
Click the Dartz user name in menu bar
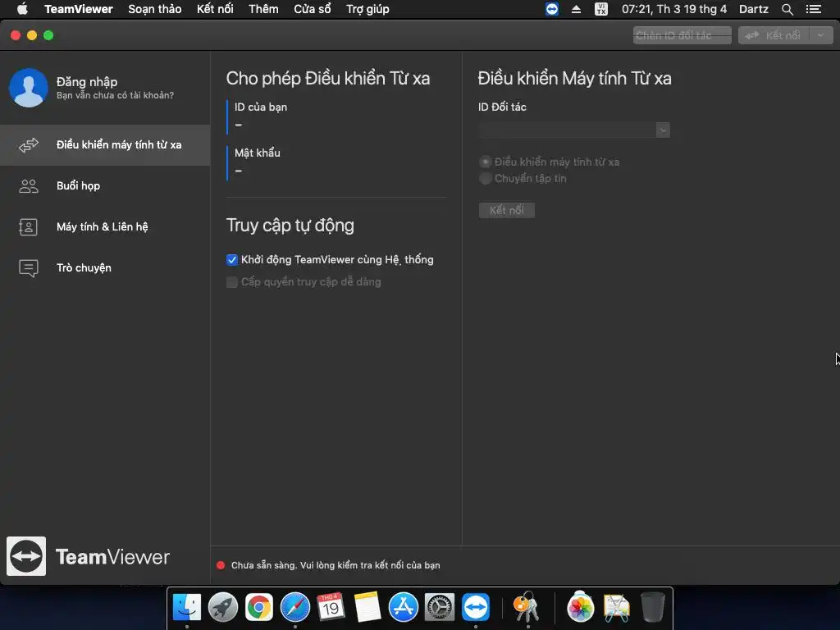pos(754,9)
